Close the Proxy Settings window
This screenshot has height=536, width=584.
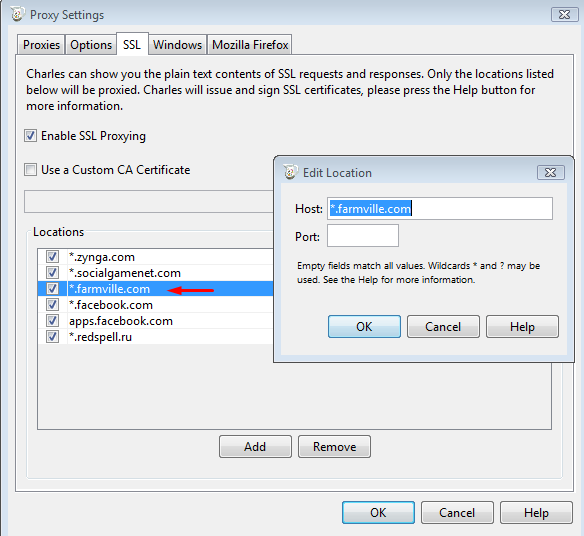[x=565, y=15]
